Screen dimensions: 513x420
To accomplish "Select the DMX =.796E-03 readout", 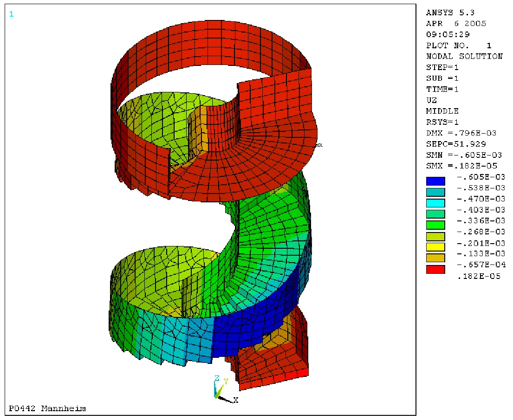I will coord(461,133).
